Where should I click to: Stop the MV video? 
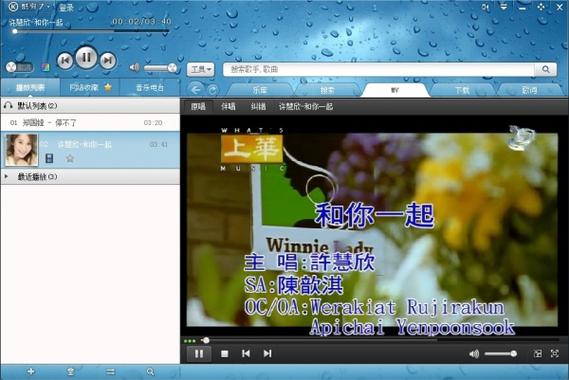(225, 354)
